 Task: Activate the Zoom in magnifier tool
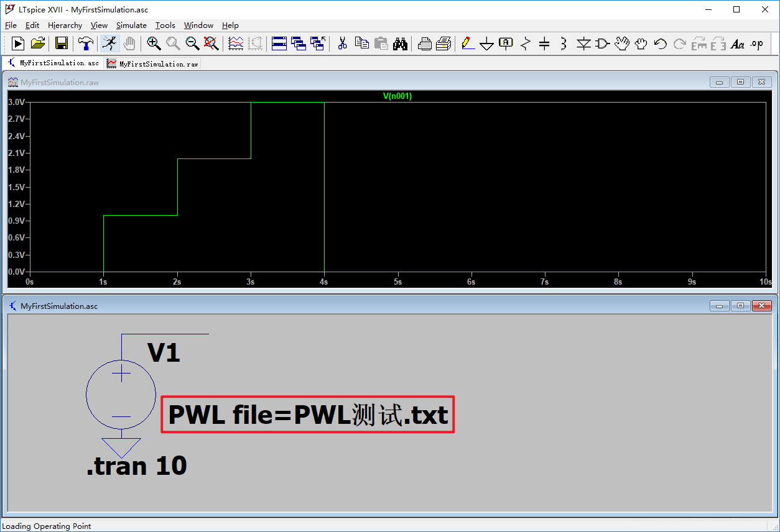pyautogui.click(x=154, y=44)
